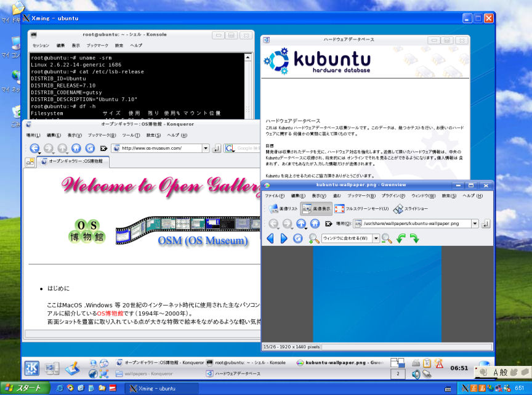Clear the Konqueror location bar
532x395 pixels.
104,148
